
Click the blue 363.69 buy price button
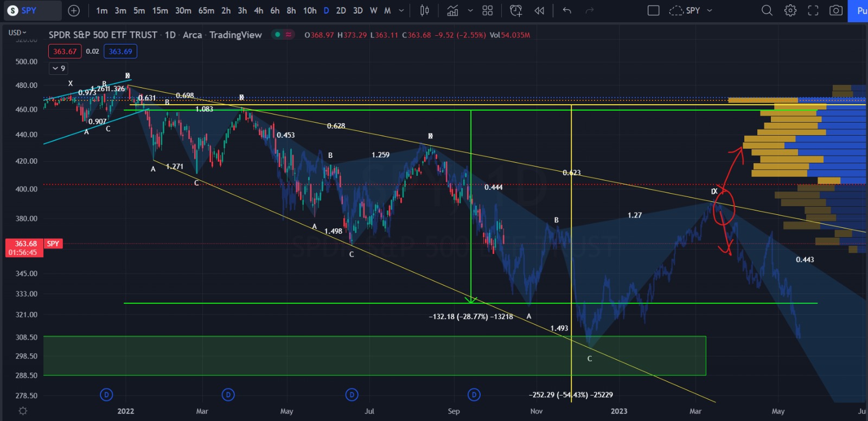click(120, 52)
